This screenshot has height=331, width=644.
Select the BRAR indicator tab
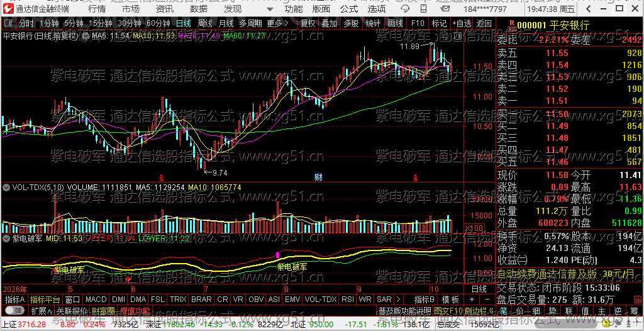201,299
